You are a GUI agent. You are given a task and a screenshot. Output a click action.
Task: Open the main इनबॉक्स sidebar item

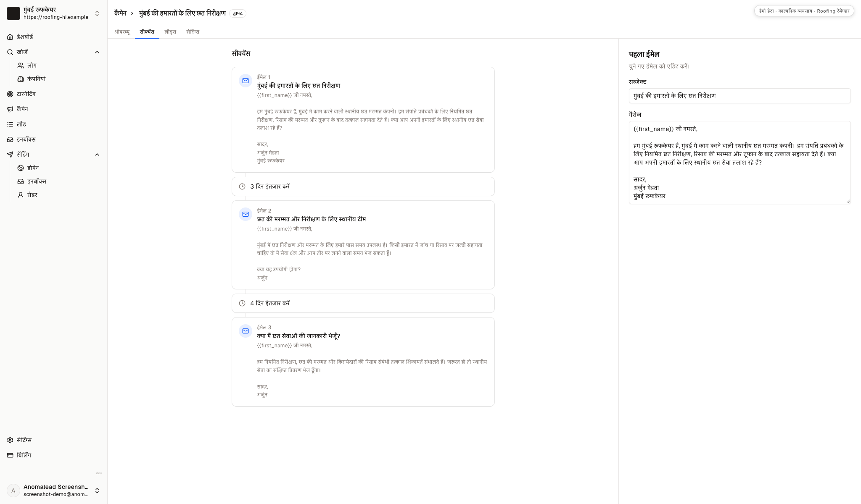point(53,139)
